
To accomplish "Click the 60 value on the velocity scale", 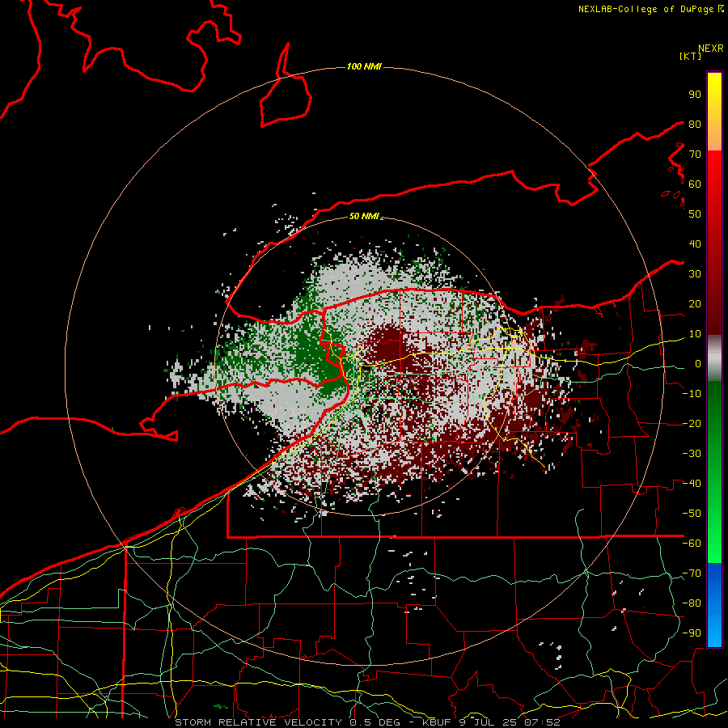I will tap(695, 184).
